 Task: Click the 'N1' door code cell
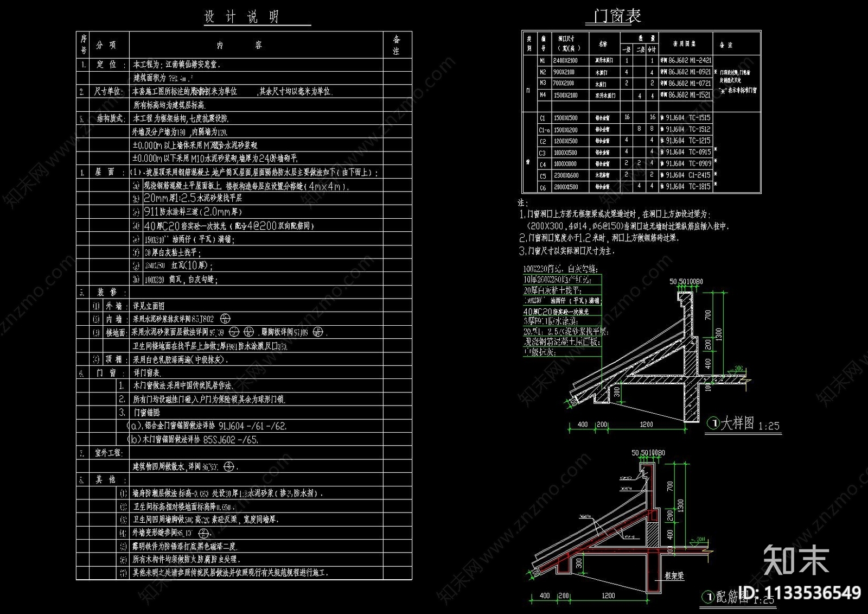(x=542, y=61)
